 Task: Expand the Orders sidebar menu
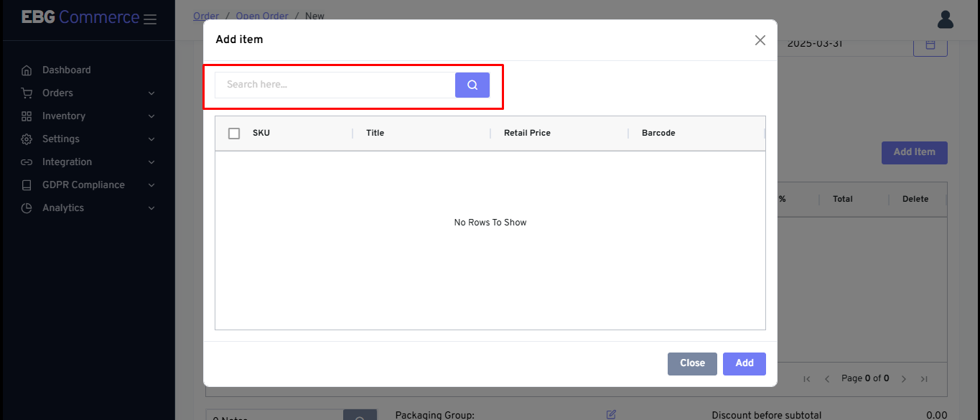tap(57, 93)
